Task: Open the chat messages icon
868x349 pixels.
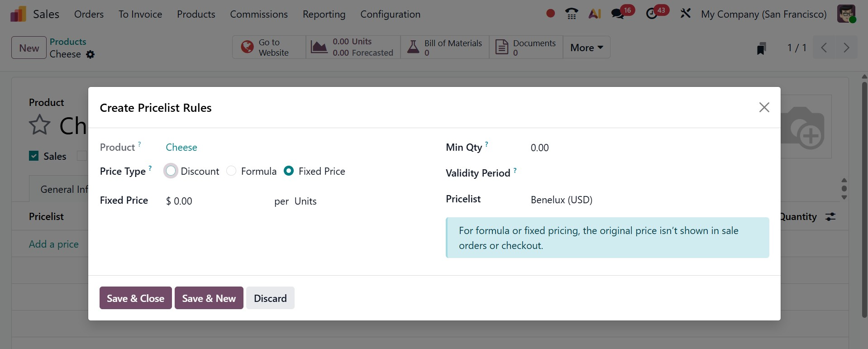Action: pyautogui.click(x=618, y=14)
